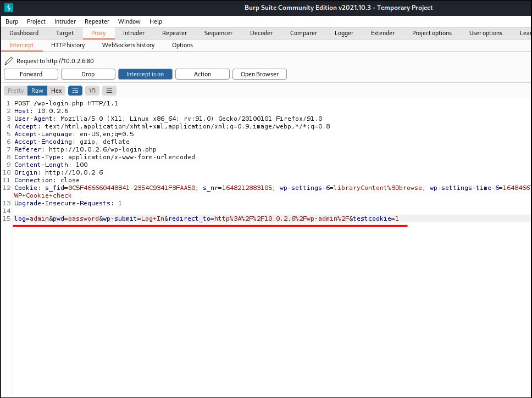The image size is (532, 398).
Task: Open the Project options tab
Action: (432, 33)
